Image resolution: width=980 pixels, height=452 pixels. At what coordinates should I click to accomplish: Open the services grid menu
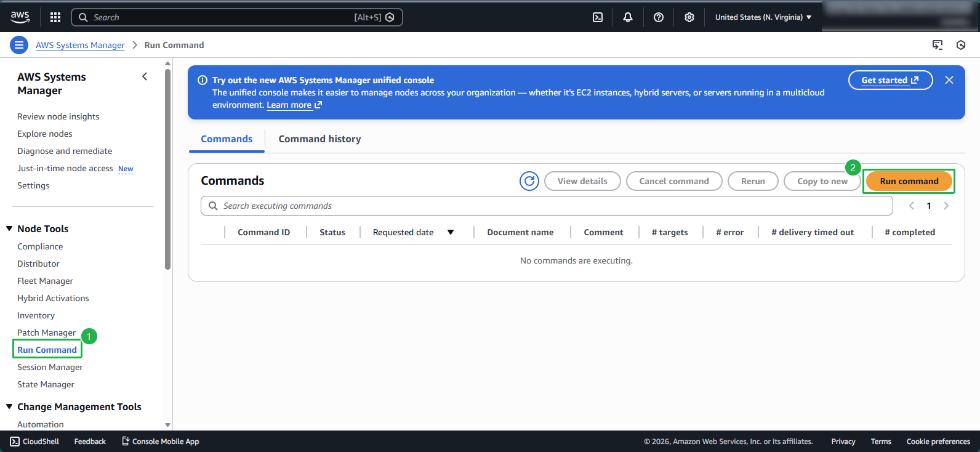point(55,17)
